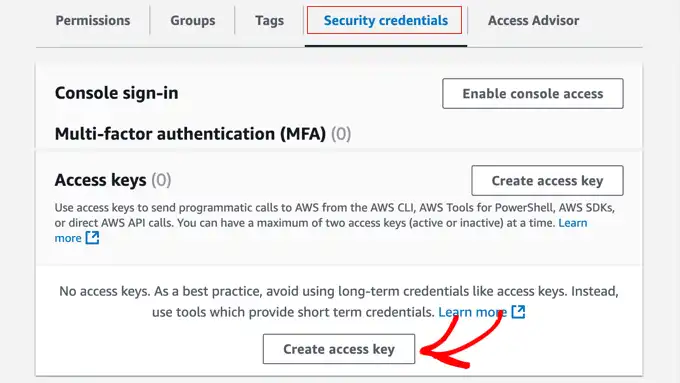Select the Tags tab
Viewport: 680px width, 383px height.
tap(269, 20)
